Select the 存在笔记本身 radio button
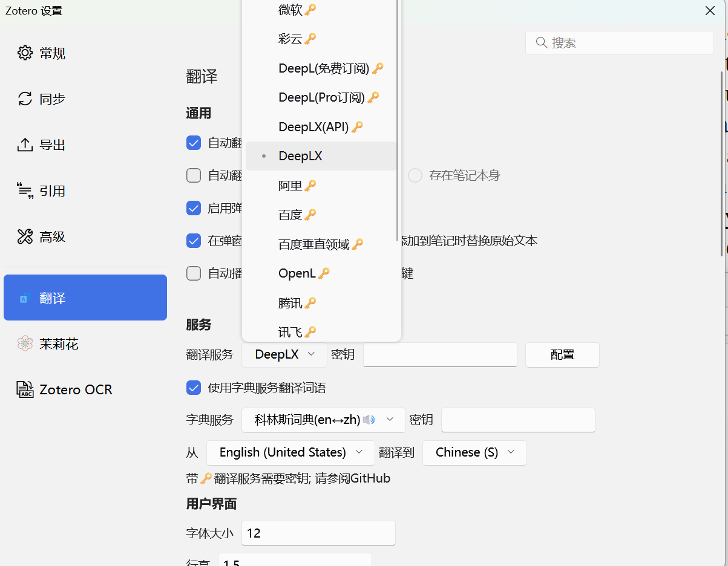The image size is (728, 566). pyautogui.click(x=415, y=175)
